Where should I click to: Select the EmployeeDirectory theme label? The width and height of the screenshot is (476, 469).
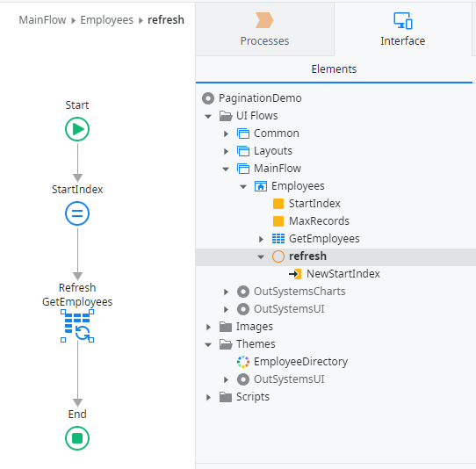301,362
